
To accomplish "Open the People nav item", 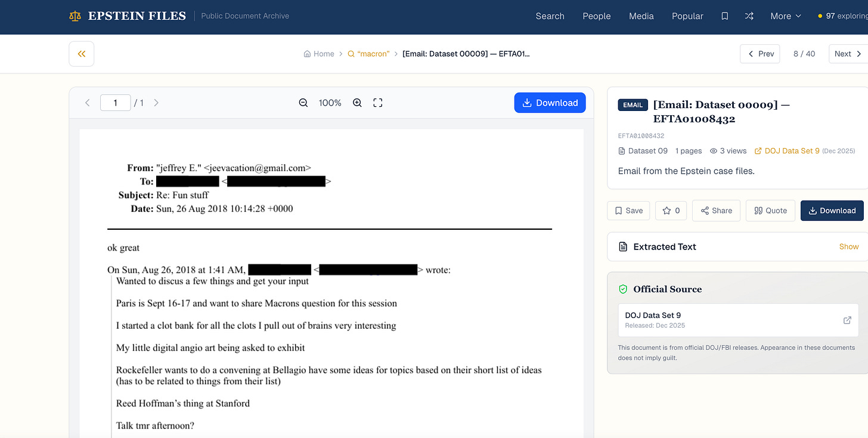I will point(597,16).
